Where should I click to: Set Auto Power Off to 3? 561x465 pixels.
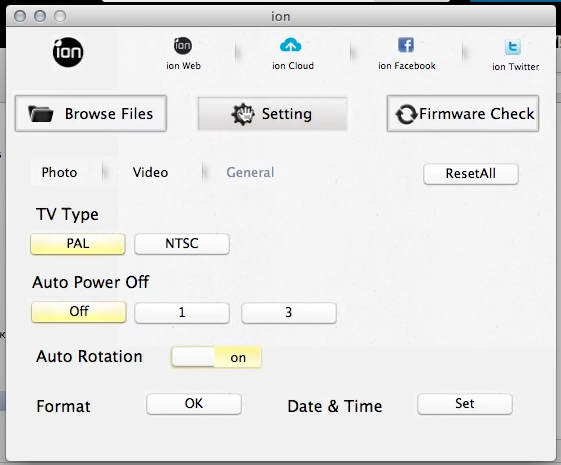pyautogui.click(x=289, y=313)
